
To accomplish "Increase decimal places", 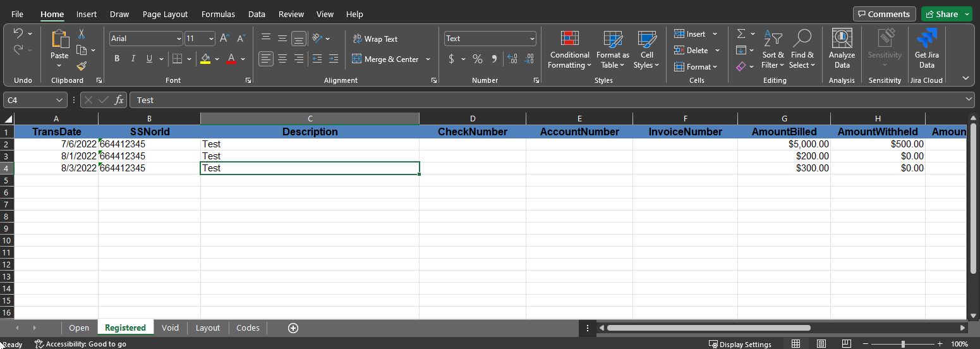I will tap(512, 59).
